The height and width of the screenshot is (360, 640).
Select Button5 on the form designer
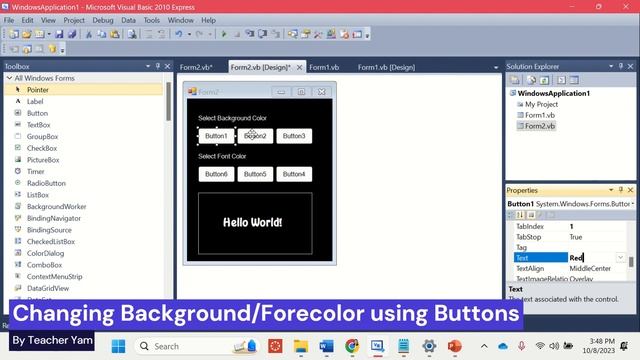(255, 174)
